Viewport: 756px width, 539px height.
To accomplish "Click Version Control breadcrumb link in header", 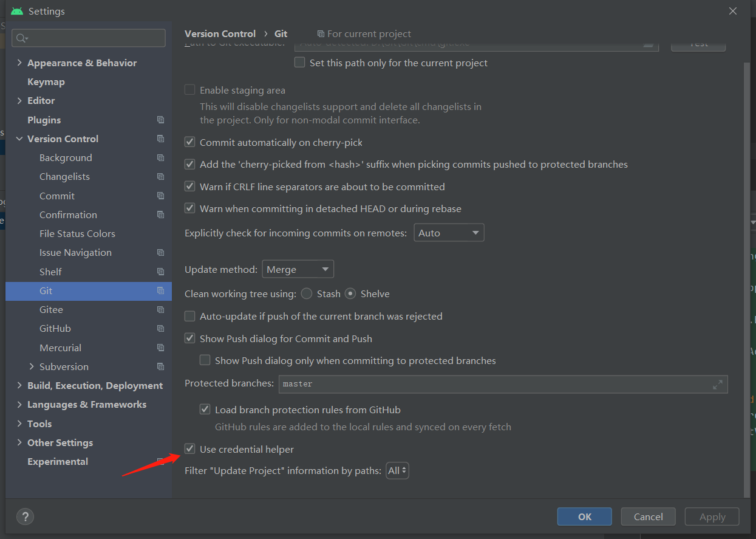I will pos(220,34).
